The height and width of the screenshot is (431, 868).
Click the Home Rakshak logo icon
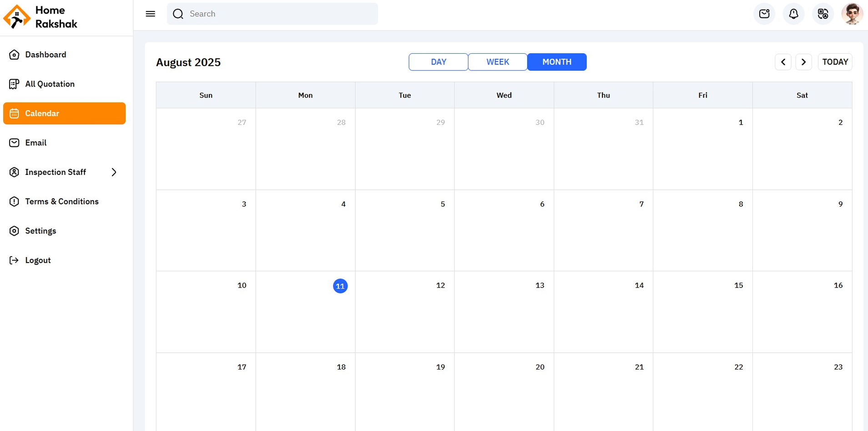click(17, 17)
